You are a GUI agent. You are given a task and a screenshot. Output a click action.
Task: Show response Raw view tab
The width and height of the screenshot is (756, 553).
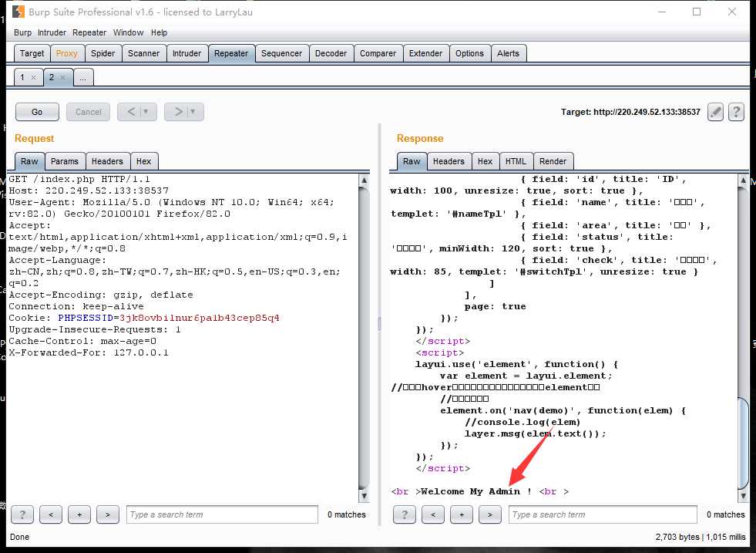coord(412,161)
